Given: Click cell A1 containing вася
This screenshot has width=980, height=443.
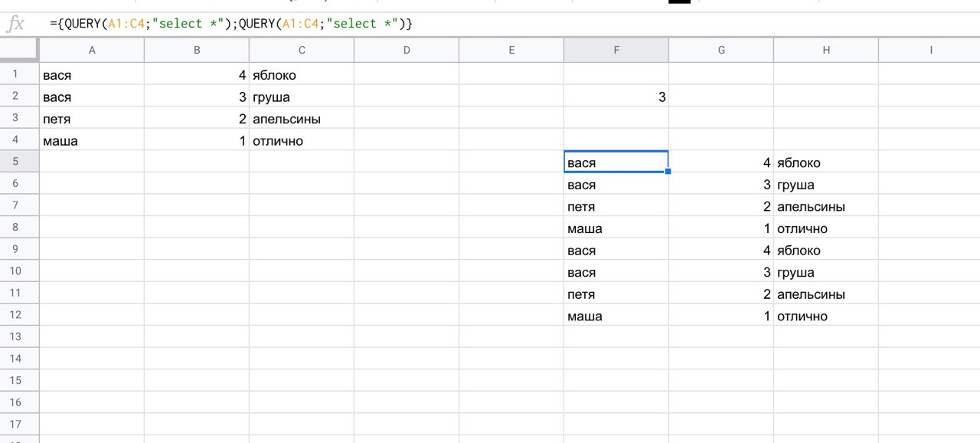Looking at the screenshot, I should click(x=92, y=75).
